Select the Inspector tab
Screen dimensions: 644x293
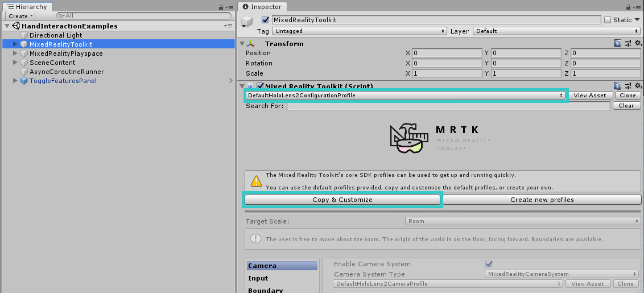point(262,7)
